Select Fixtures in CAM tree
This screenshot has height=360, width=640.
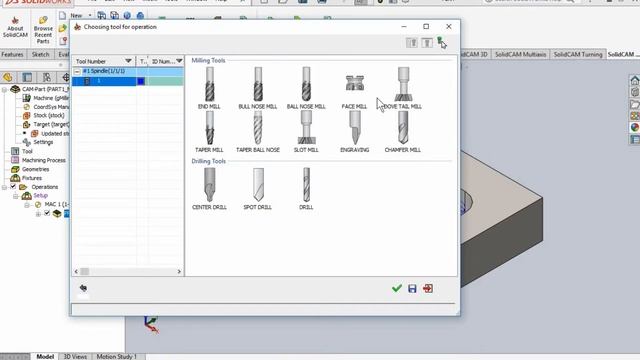27,178
